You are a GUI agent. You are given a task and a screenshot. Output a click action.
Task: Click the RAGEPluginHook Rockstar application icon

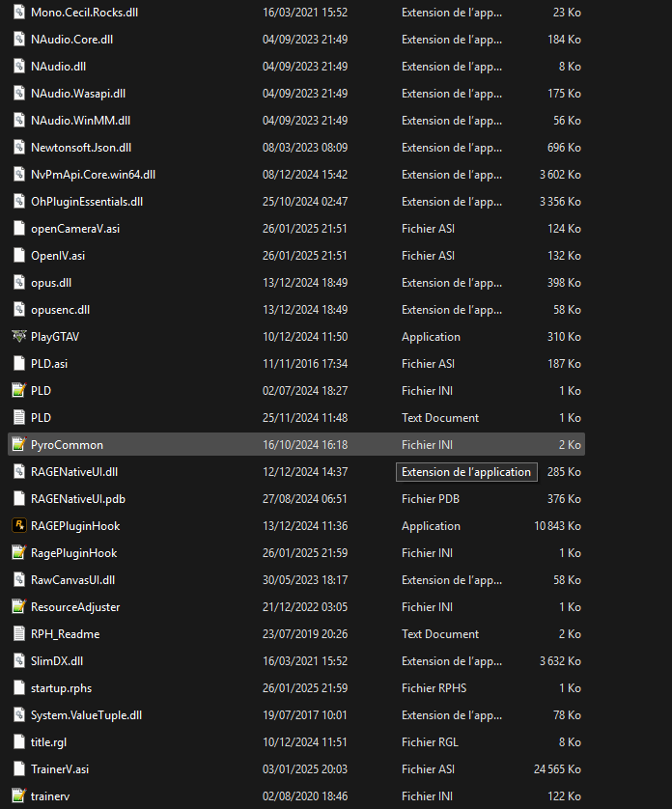click(x=18, y=526)
